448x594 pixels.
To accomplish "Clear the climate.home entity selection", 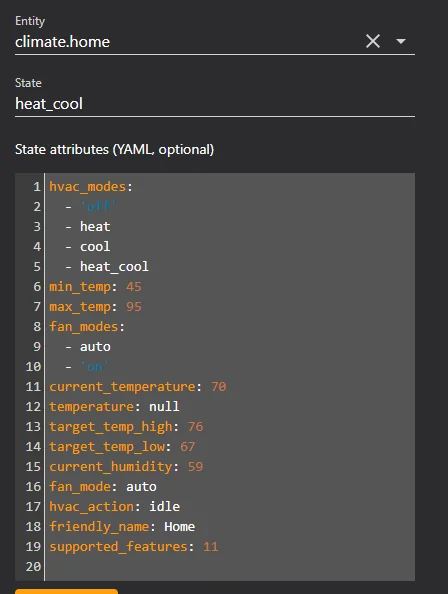I will click(x=373, y=41).
